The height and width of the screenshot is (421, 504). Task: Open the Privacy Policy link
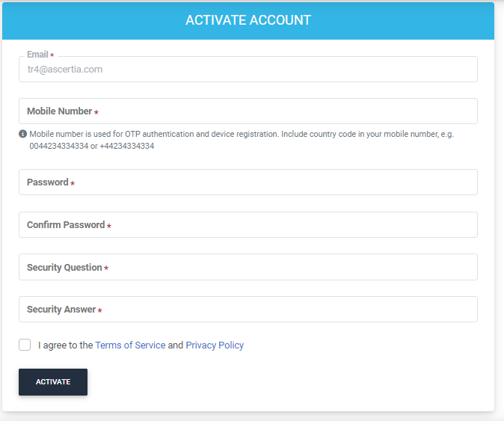pyautogui.click(x=215, y=345)
